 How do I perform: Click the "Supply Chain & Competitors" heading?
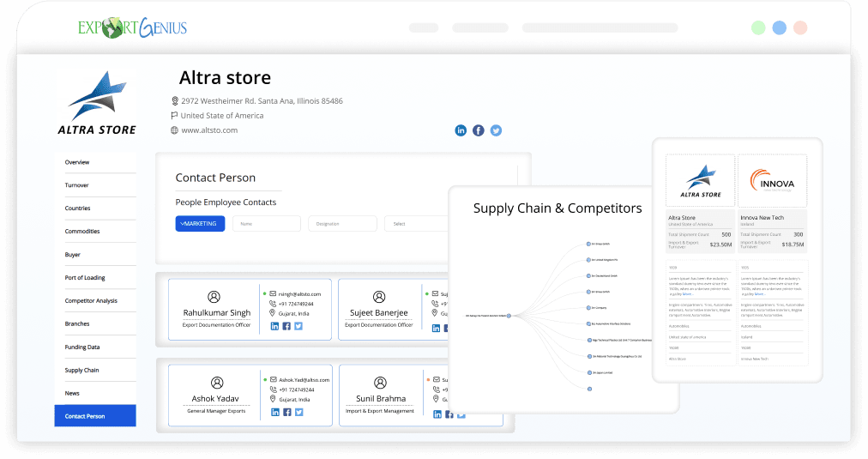[x=558, y=208]
